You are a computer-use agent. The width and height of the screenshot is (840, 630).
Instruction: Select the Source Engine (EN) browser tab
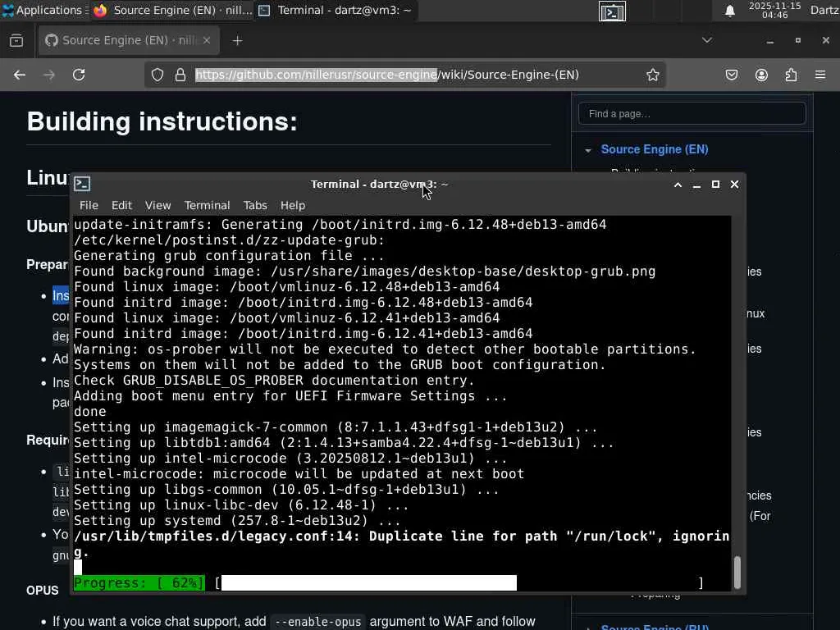click(x=129, y=40)
